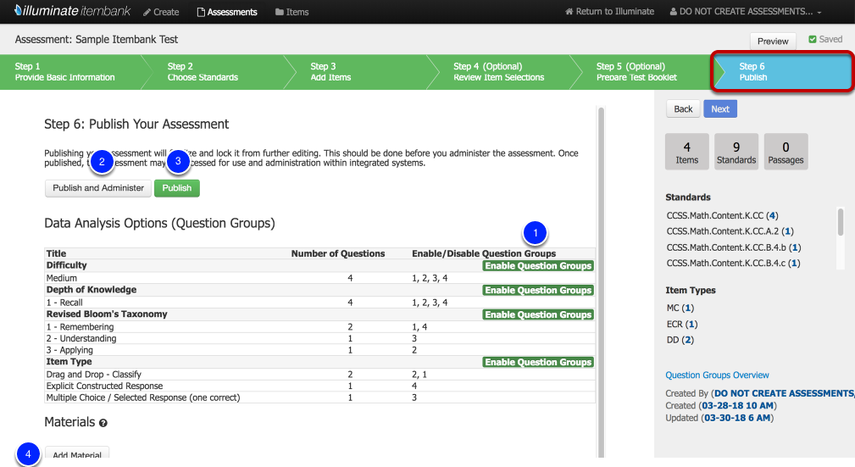Enable Question Groups for Depth of Knowledge
This screenshot has height=467, width=855.
538,290
